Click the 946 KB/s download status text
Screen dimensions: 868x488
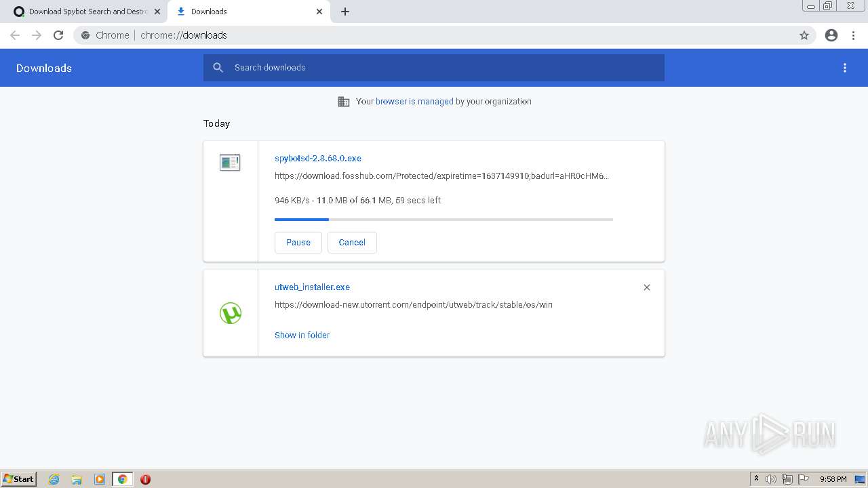point(358,201)
